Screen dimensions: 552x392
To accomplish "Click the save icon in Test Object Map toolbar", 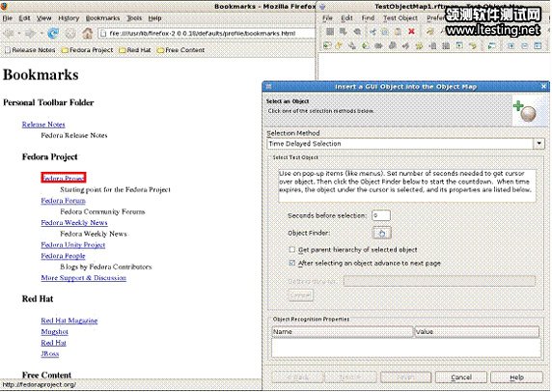I will (330, 32).
